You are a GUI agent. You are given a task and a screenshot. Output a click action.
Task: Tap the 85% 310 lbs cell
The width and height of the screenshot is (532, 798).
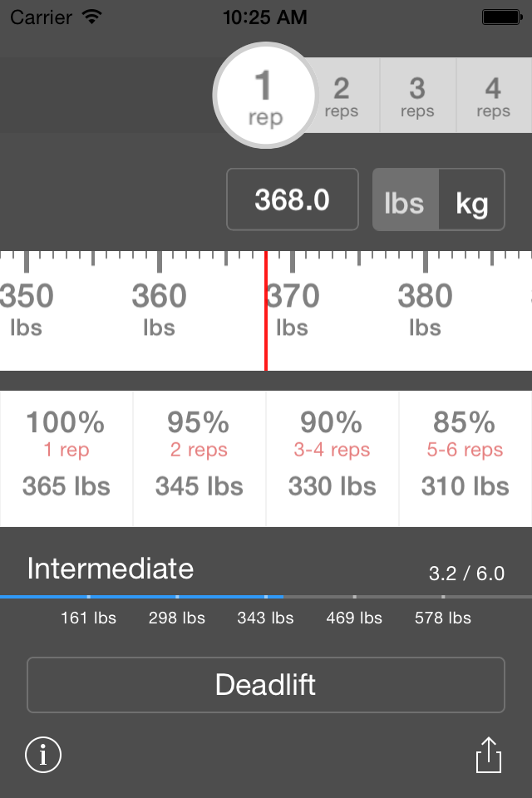tap(465, 459)
